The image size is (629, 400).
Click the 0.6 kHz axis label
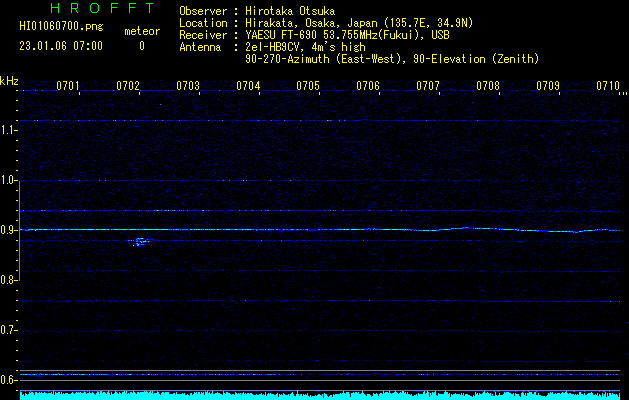pos(8,380)
